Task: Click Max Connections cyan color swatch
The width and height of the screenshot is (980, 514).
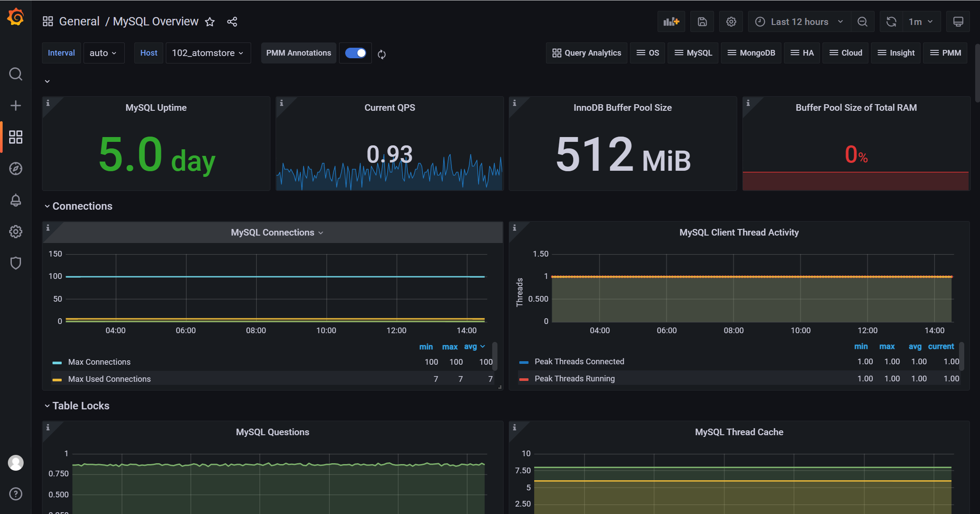Action: tap(57, 363)
